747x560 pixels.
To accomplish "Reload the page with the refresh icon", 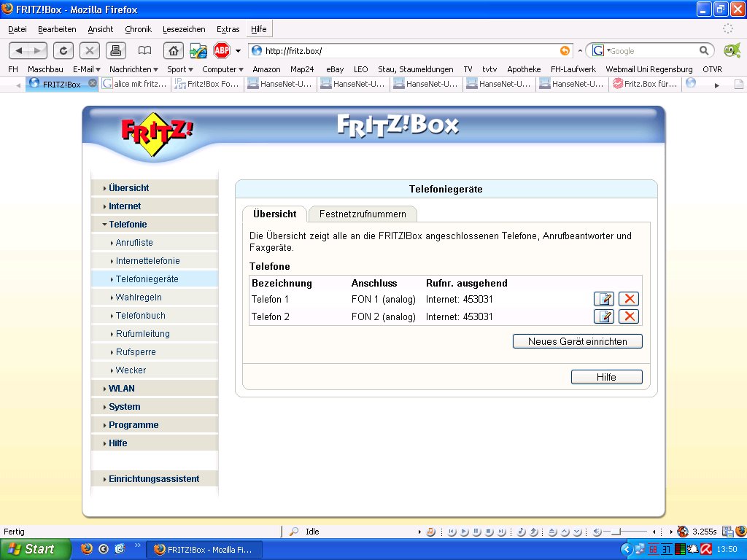I will 63,51.
